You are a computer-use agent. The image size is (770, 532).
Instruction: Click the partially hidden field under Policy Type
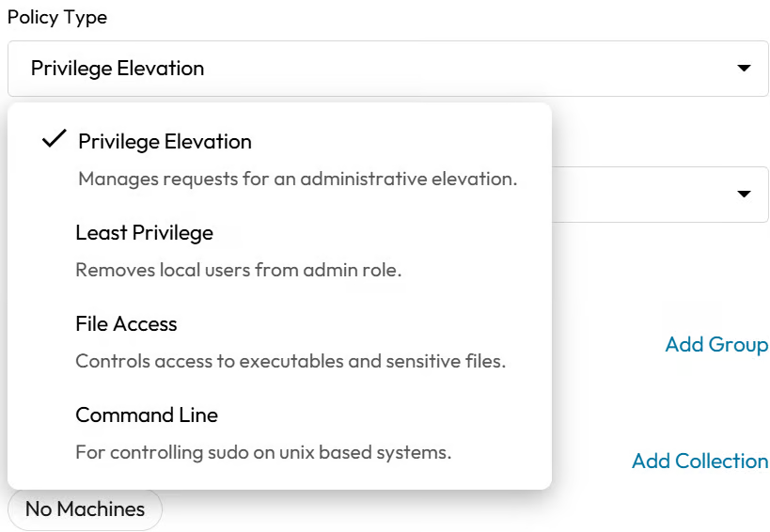pos(658,195)
